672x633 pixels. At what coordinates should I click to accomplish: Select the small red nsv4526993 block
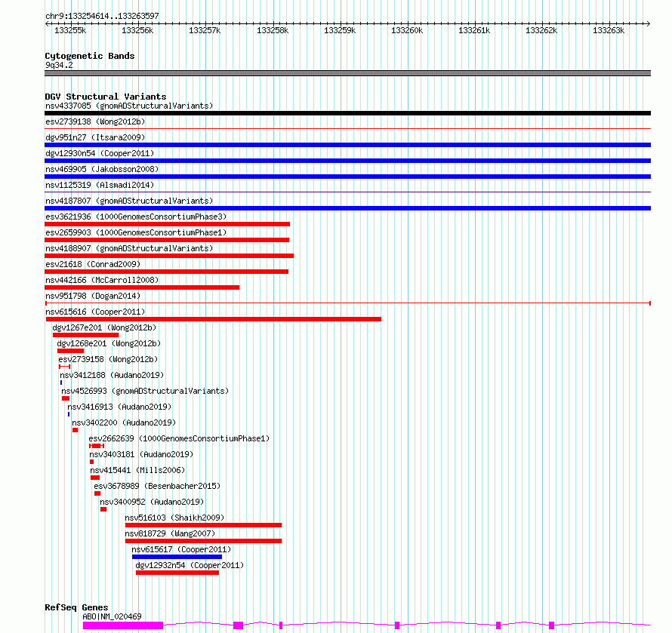tap(66, 398)
